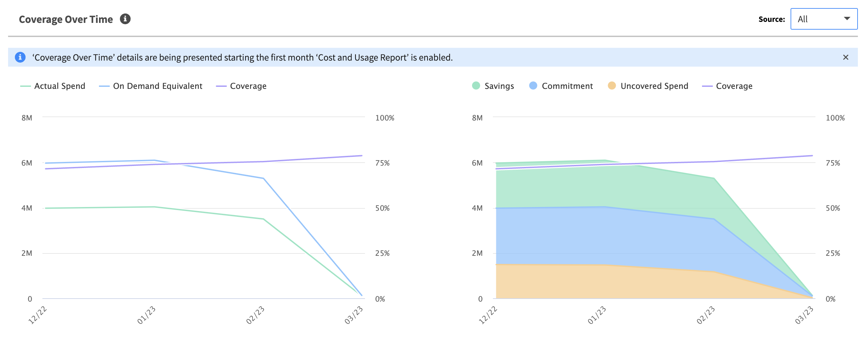Toggle the Savings legend entry
Image resolution: width=868 pixels, height=342 pixels.
coord(499,86)
